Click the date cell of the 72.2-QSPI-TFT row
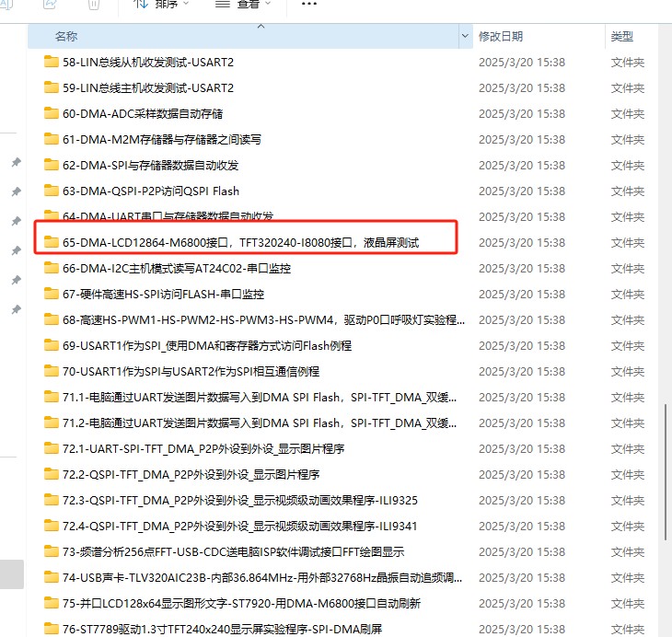Screen dimensions: 672x637 tap(522, 475)
